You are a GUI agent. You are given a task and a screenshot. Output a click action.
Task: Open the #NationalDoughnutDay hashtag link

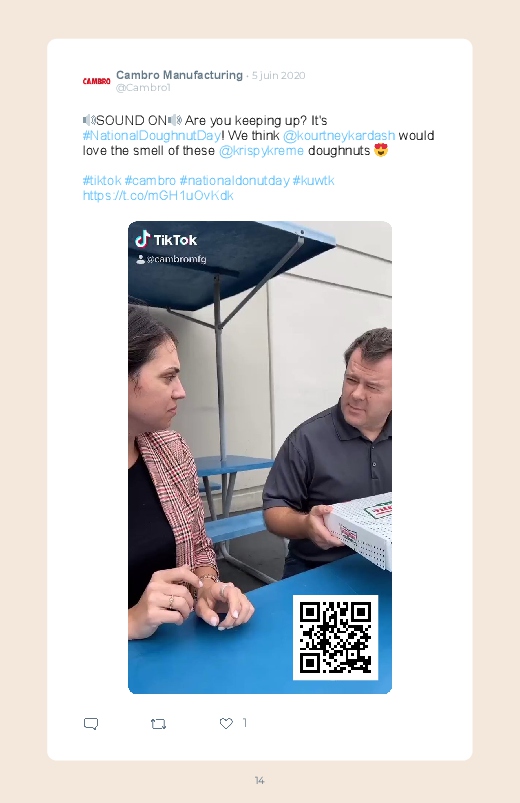point(152,136)
